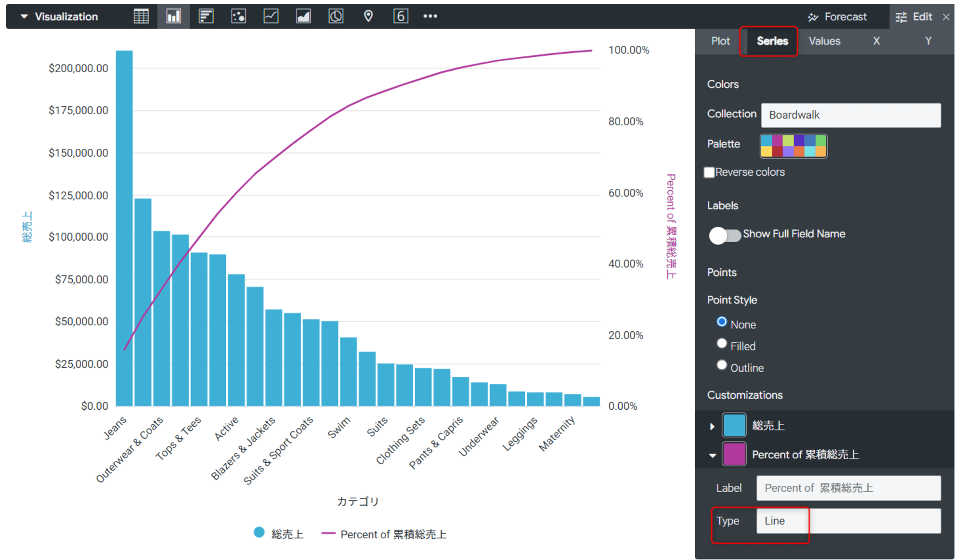This screenshot has height=560, width=963.
Task: Expand the 総売上 series customization
Action: 712,426
